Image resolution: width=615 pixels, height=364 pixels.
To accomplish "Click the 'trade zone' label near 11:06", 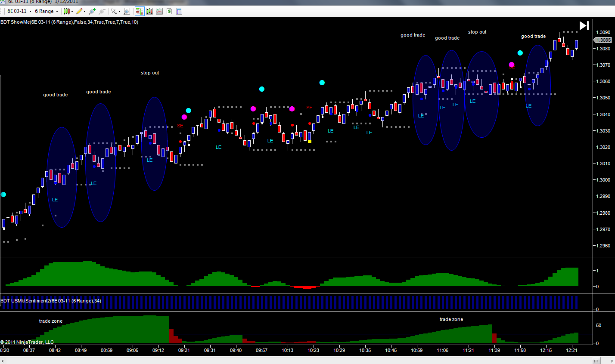I will coord(451,319).
